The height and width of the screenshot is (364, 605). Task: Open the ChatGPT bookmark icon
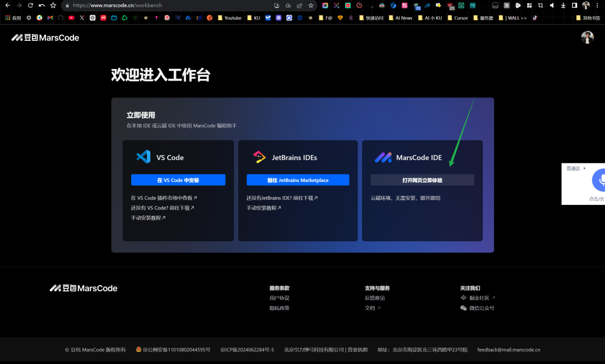[x=92, y=18]
